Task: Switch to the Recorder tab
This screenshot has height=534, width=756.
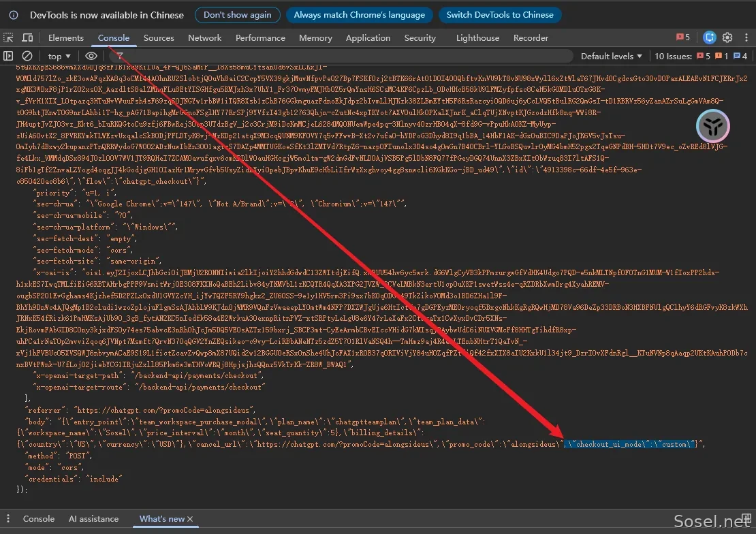Action: coord(531,37)
